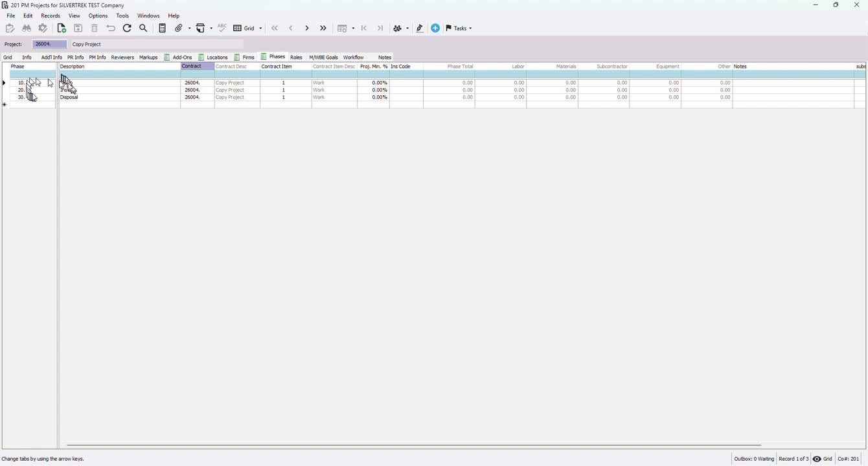868x466 pixels.
Task: Open the windows menu
Action: 149,16
